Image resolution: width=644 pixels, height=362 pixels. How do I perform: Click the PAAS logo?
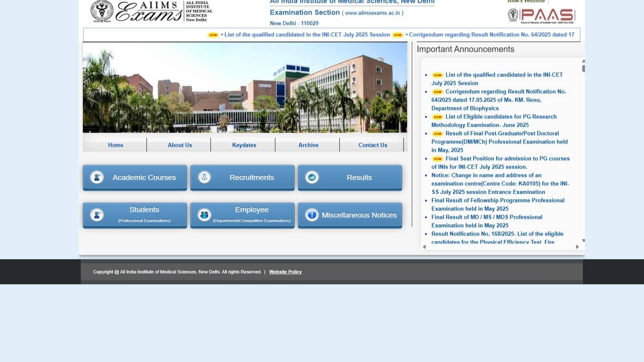544,15
